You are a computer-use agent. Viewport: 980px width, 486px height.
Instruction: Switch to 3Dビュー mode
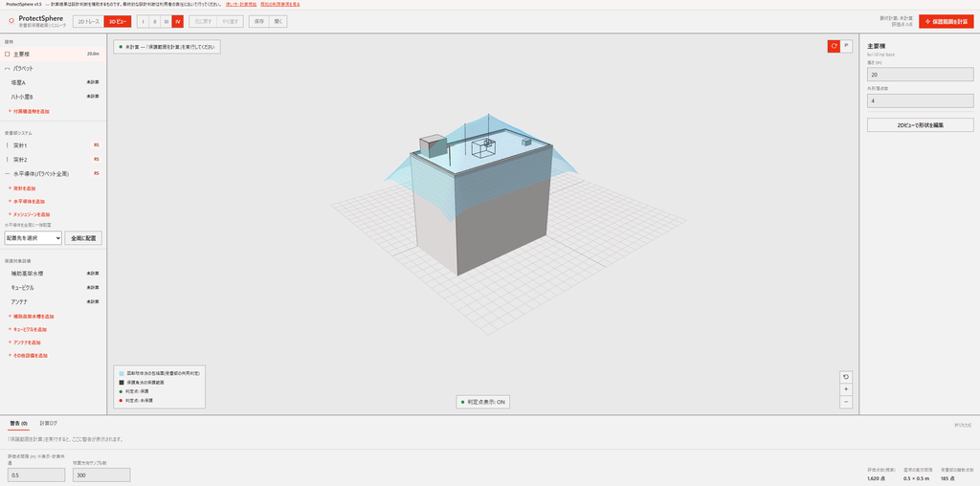tap(118, 22)
